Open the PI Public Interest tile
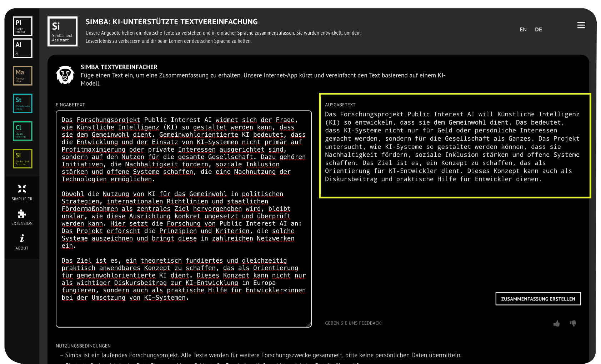601x364 pixels. click(x=22, y=26)
